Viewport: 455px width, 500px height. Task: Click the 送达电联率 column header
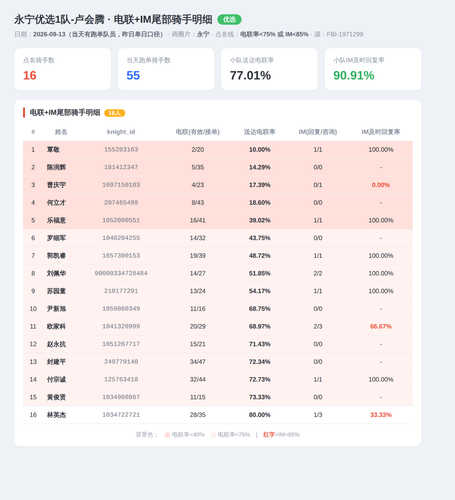coord(260,132)
